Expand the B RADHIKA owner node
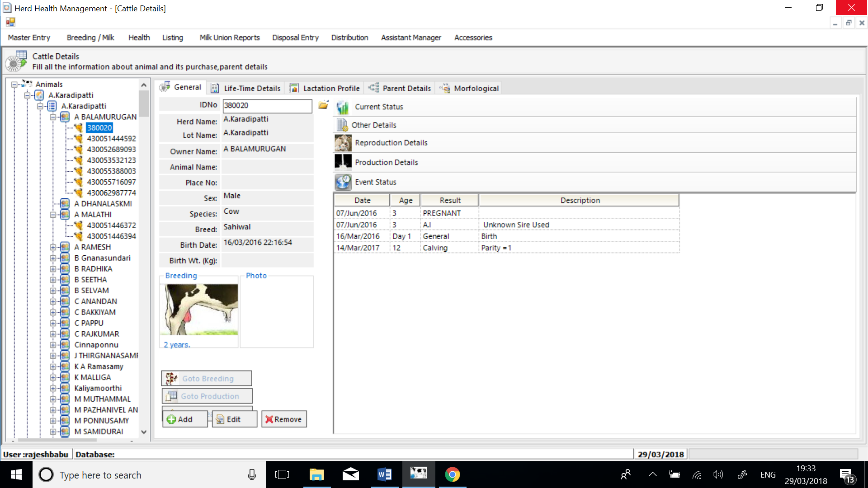 pos(53,269)
